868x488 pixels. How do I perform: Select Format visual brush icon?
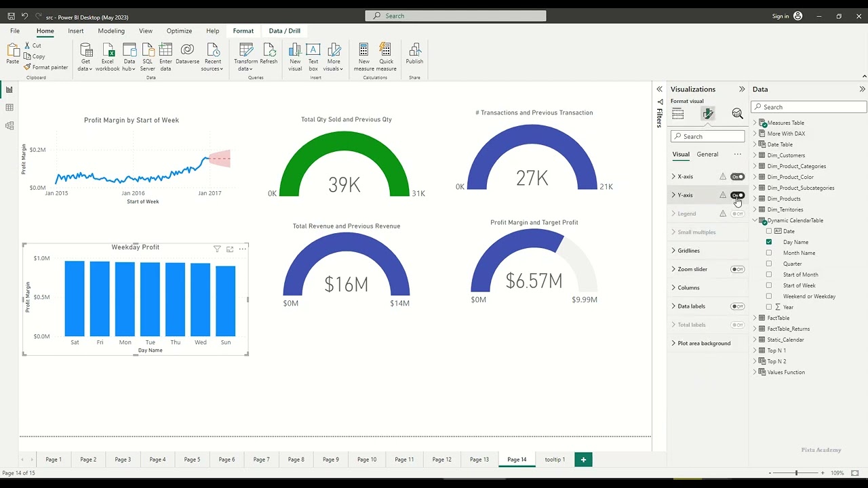click(x=707, y=114)
